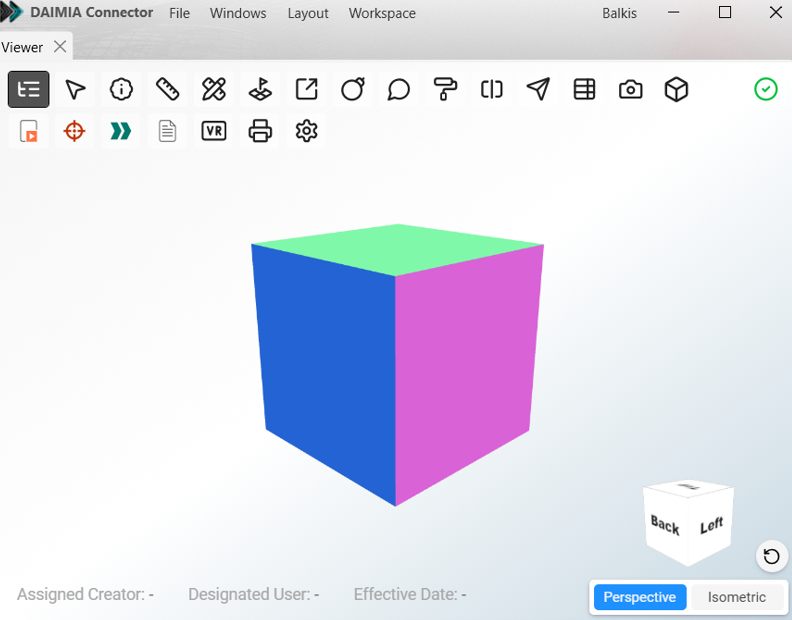Viewport: 792px width, 620px height.
Task: Open the Layout menu
Action: point(308,13)
